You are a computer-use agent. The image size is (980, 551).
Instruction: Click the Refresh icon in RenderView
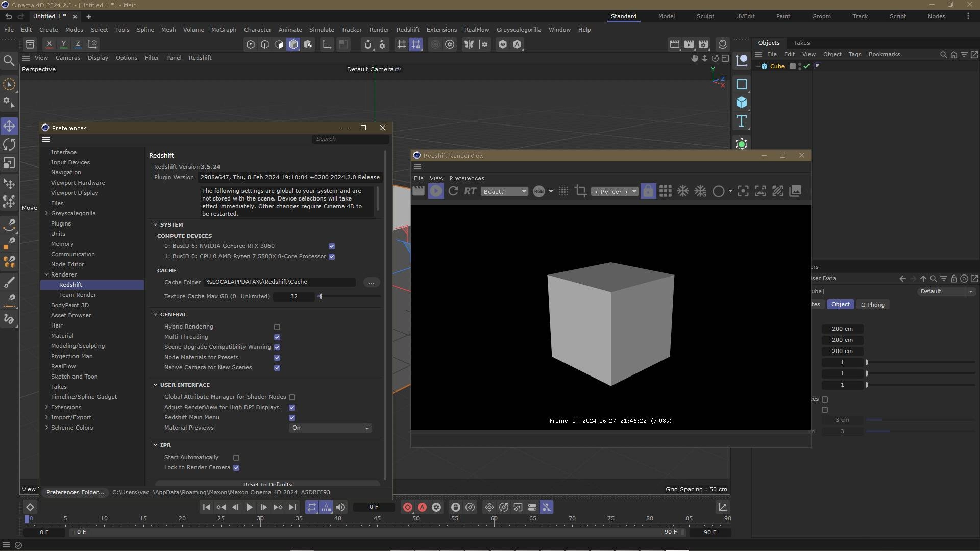pos(453,191)
